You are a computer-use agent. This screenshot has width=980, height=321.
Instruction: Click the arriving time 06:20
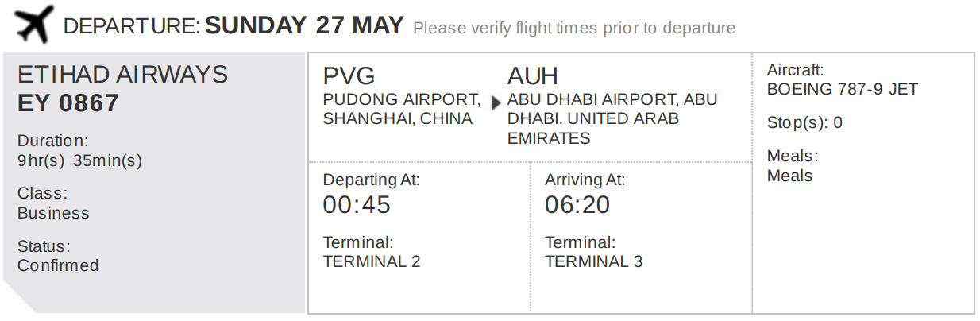[x=577, y=205]
